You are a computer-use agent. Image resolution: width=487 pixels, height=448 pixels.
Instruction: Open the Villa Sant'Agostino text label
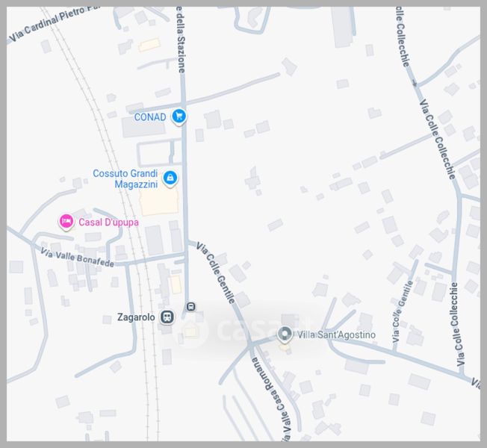[336, 335]
